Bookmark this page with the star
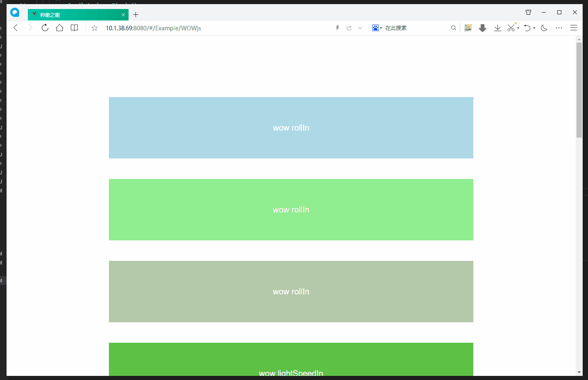 (x=95, y=28)
